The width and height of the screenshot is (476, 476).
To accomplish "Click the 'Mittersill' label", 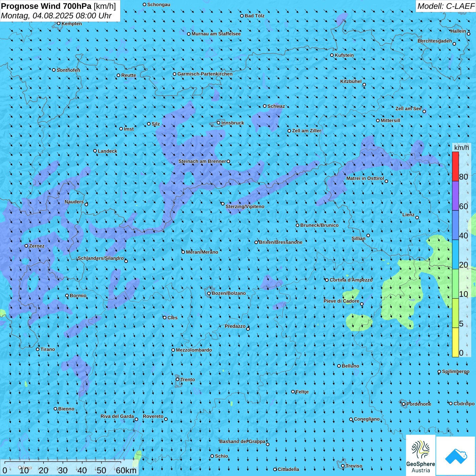I will [x=390, y=120].
